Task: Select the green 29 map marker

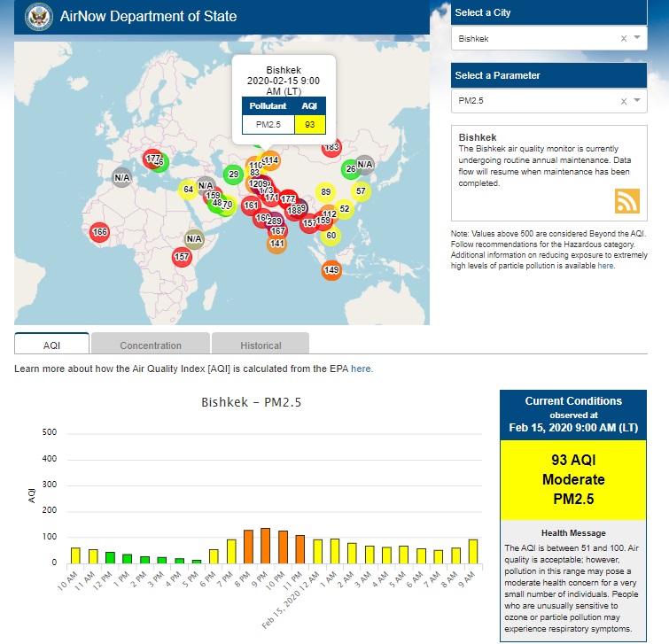Action: click(x=233, y=175)
